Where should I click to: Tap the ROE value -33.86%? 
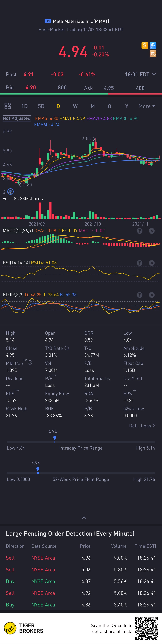point(53,416)
